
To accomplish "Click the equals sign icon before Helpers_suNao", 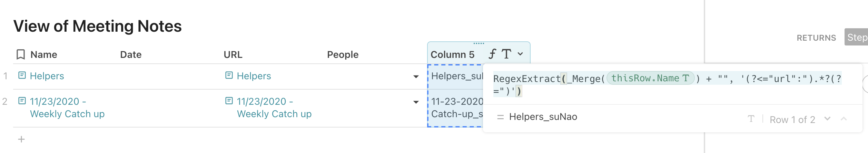I will [x=500, y=117].
